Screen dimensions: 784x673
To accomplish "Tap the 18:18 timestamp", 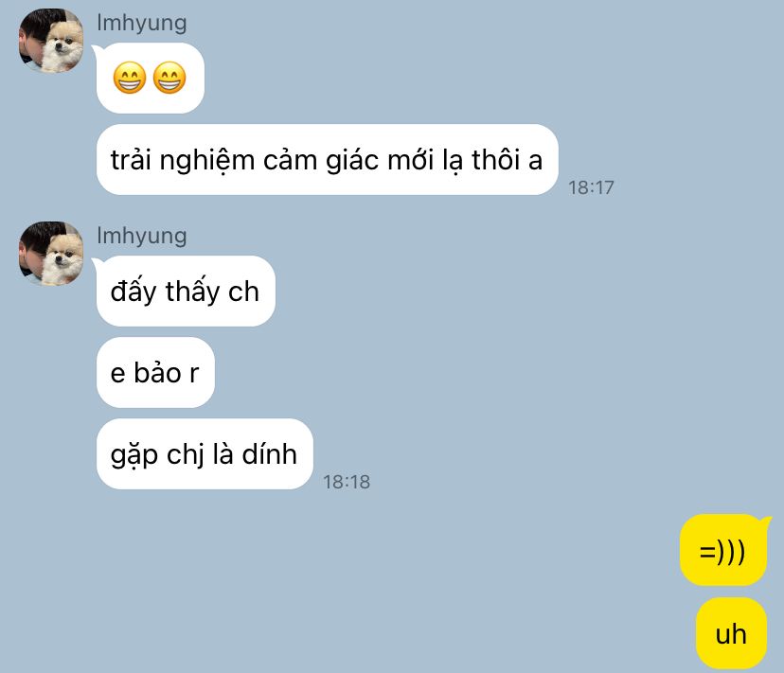I will [x=347, y=482].
